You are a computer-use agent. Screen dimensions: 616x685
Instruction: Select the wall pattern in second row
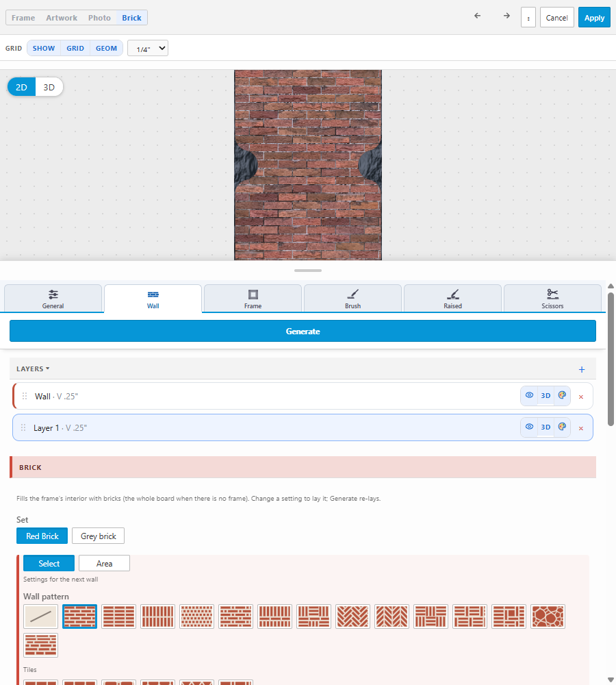[40, 645]
